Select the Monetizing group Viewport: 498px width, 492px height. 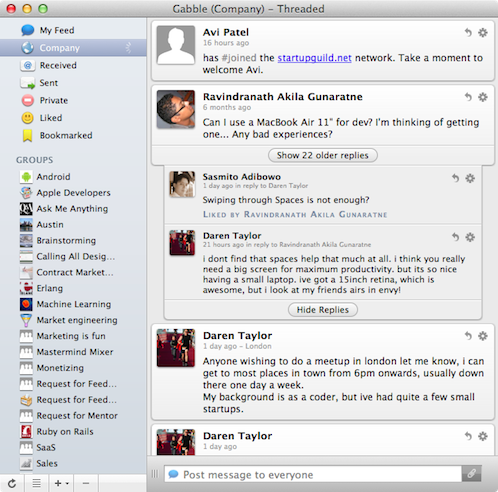click(73, 368)
